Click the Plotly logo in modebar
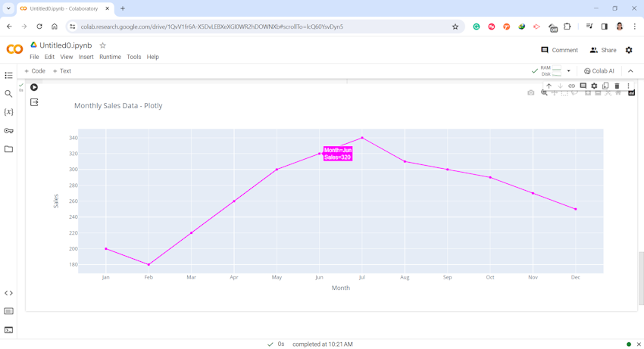 [x=632, y=93]
